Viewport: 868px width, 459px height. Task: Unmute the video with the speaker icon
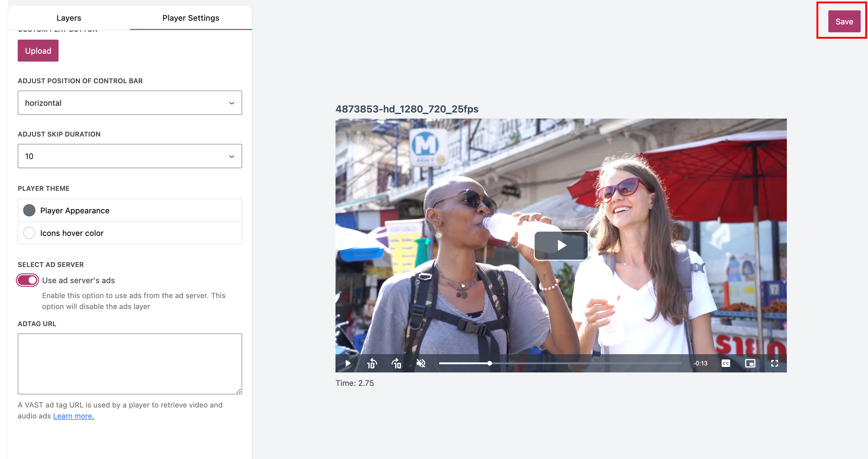pos(421,363)
